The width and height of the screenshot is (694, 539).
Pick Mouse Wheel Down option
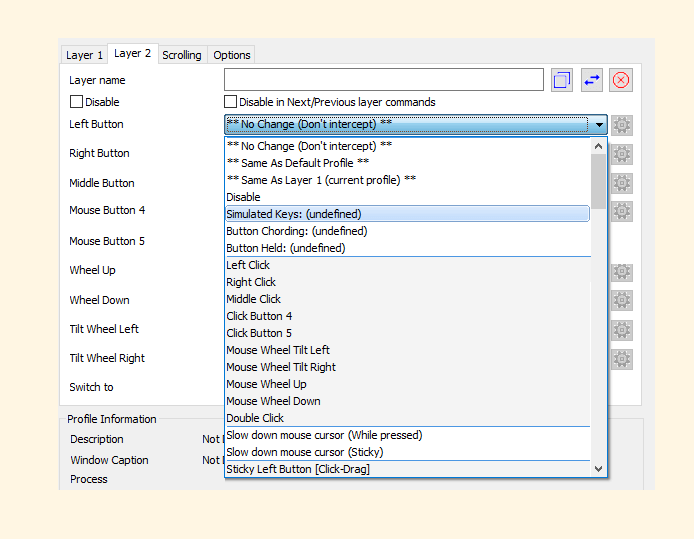click(x=408, y=401)
